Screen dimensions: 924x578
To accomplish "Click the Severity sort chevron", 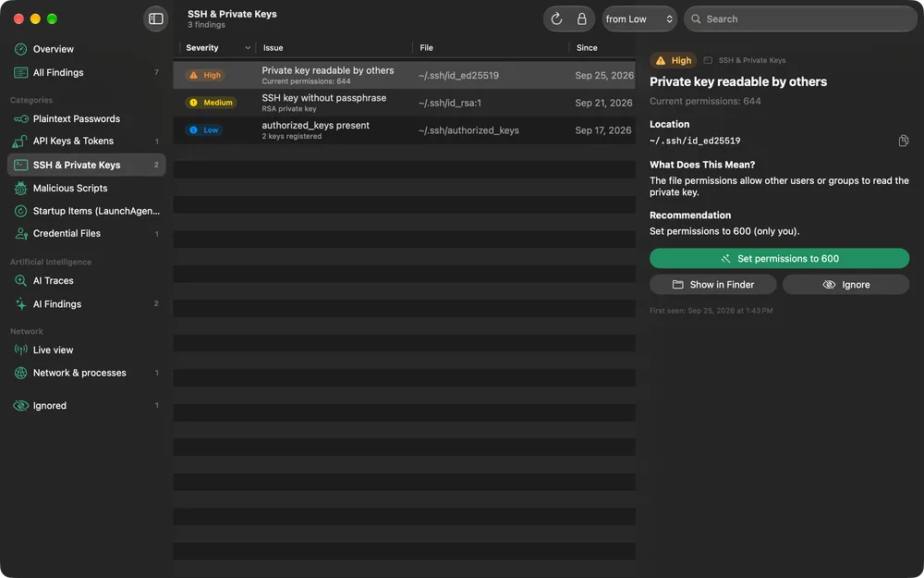I will tap(248, 48).
